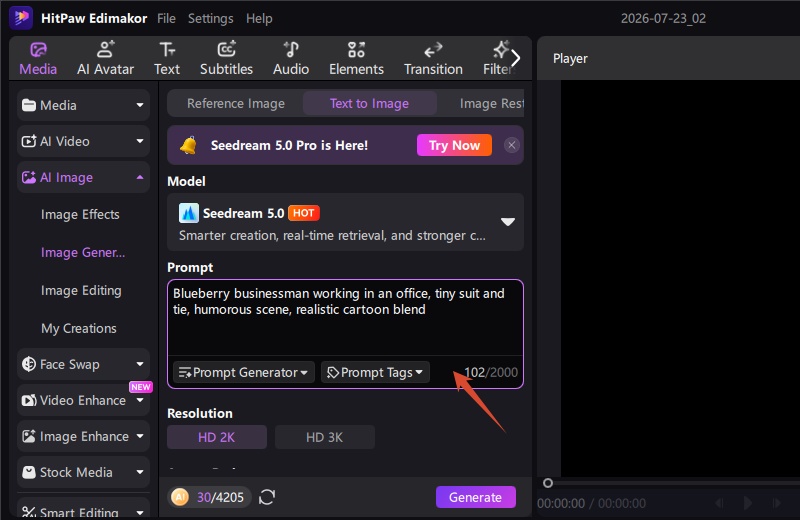This screenshot has height=520, width=800.
Task: Switch to the Image Restoration tab
Action: 491,104
